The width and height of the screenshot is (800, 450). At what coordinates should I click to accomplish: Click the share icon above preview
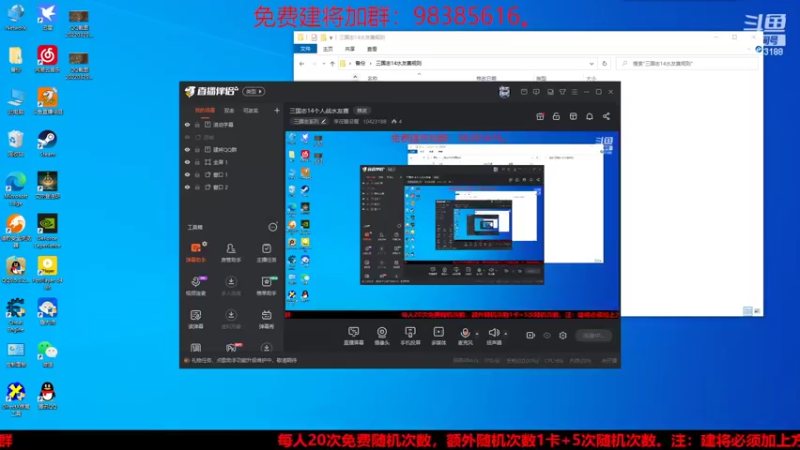click(606, 116)
